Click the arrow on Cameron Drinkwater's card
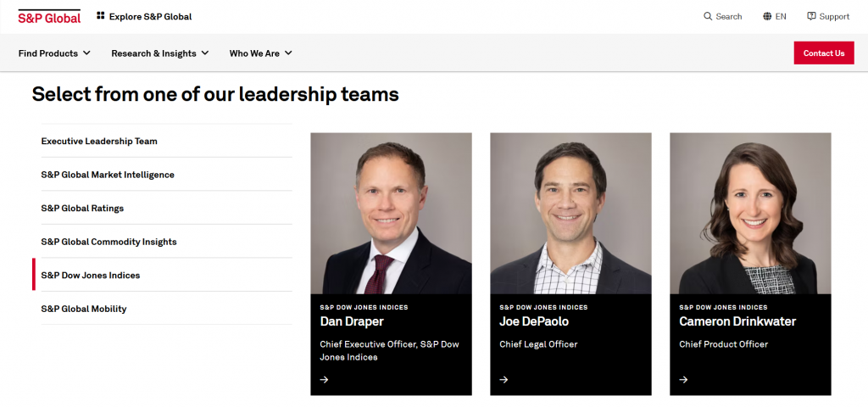868x407 pixels. [683, 379]
